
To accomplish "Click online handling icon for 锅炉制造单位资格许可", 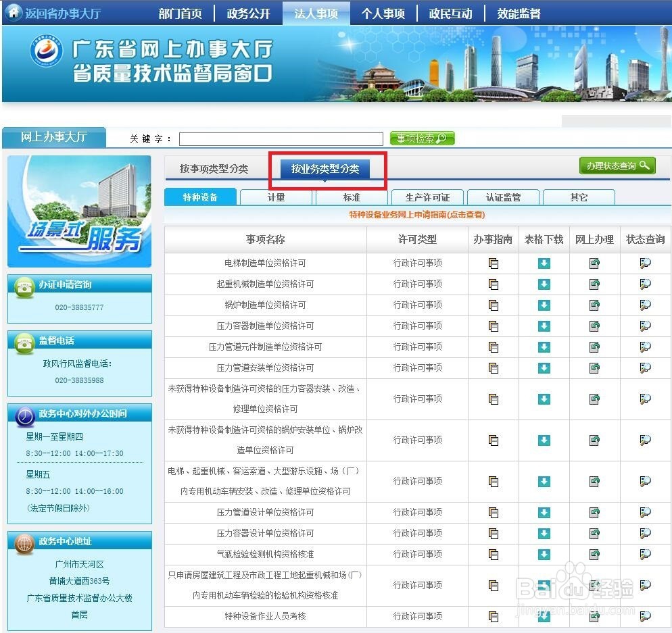I will click(x=594, y=305).
